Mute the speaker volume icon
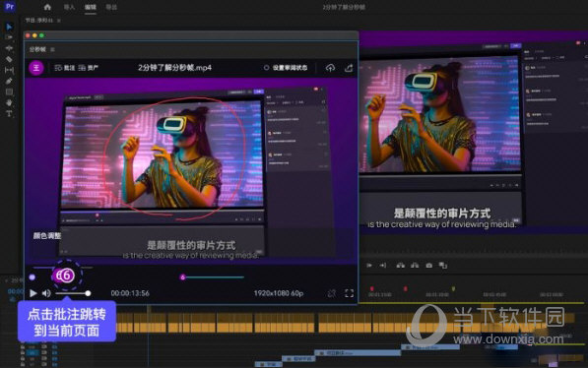This screenshot has height=368, width=588. tap(46, 293)
